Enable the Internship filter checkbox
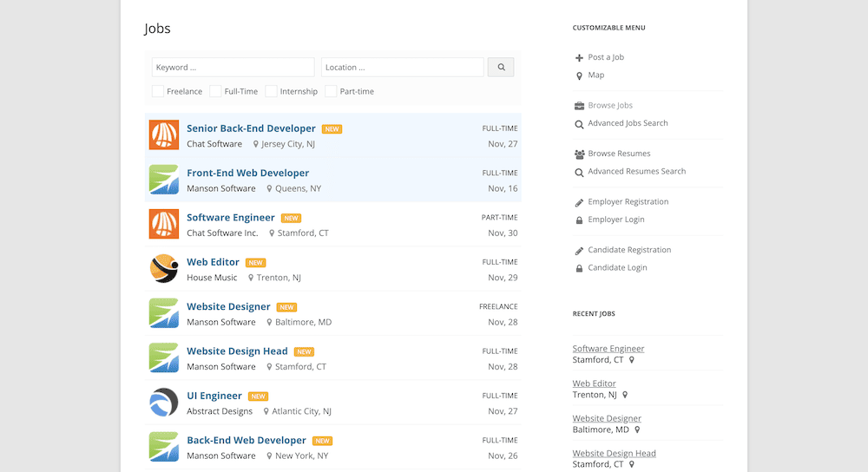 pos(271,91)
